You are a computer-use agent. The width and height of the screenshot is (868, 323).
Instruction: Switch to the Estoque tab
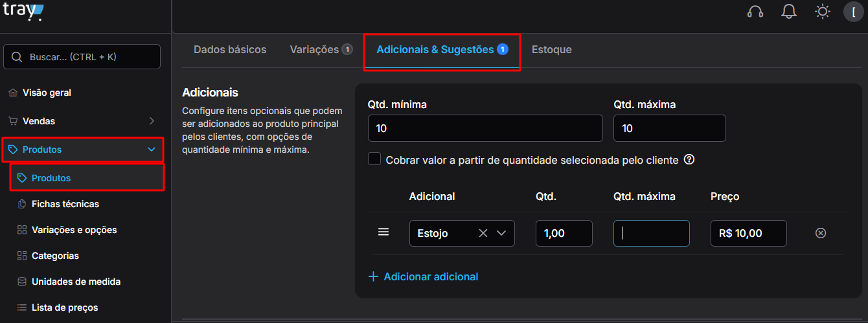(x=551, y=49)
